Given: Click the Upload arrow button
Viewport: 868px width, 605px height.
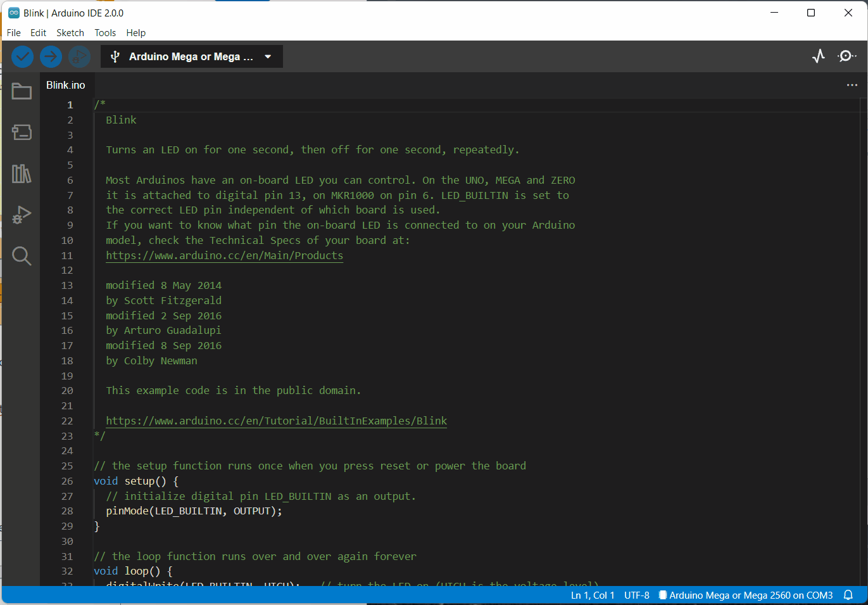Looking at the screenshot, I should (x=51, y=57).
